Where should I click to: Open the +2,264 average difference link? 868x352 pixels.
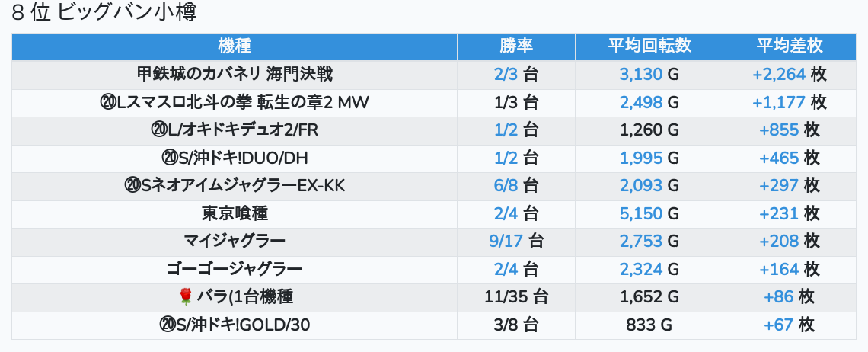[x=778, y=74]
